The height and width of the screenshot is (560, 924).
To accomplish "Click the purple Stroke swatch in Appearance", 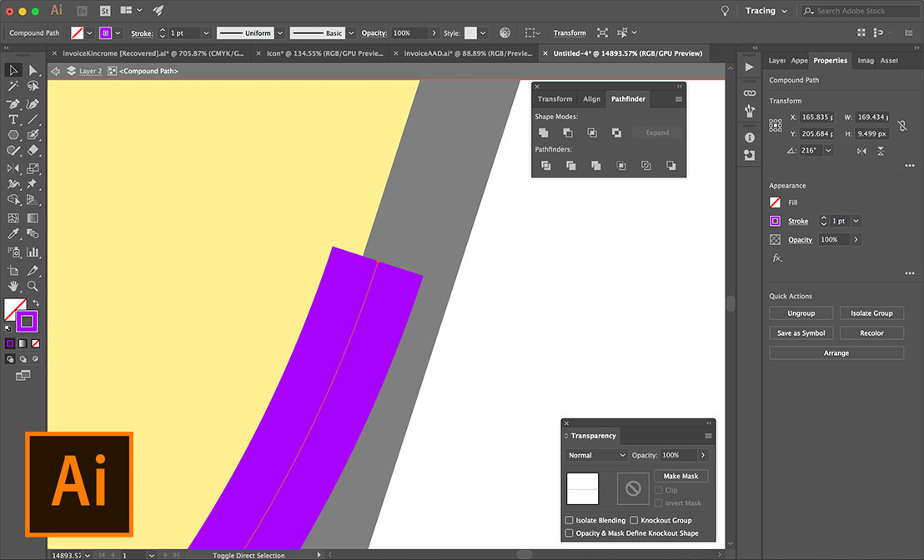I will click(x=775, y=221).
